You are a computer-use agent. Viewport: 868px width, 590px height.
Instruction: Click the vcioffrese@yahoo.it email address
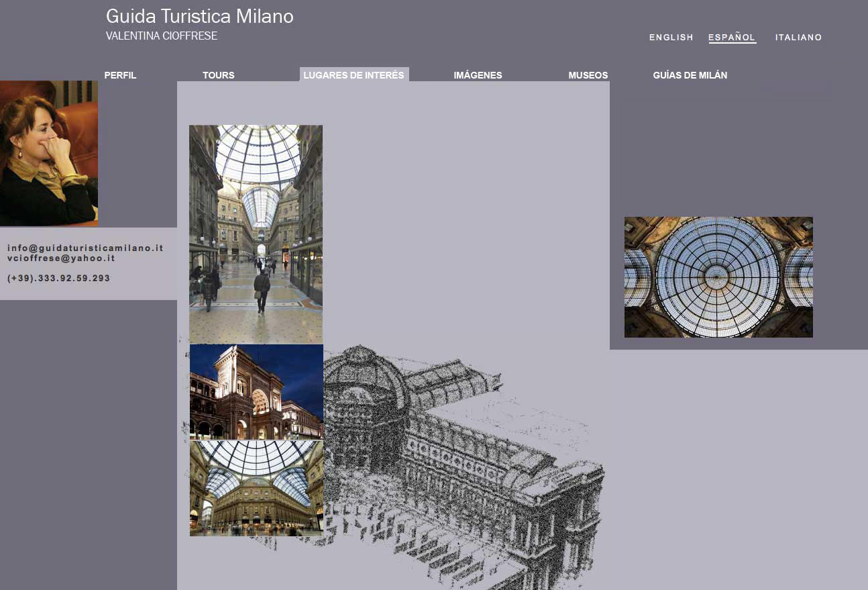click(x=61, y=258)
